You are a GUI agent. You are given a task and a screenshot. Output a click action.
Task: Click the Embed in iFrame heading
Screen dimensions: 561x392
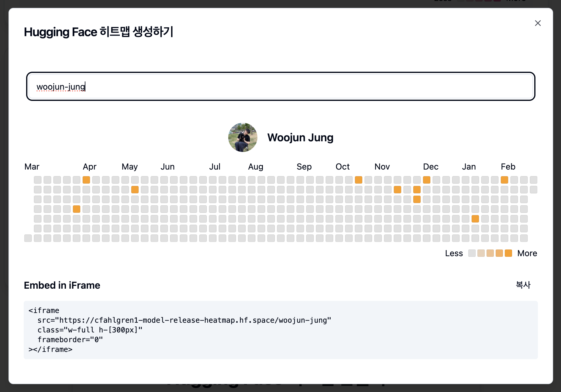point(62,285)
